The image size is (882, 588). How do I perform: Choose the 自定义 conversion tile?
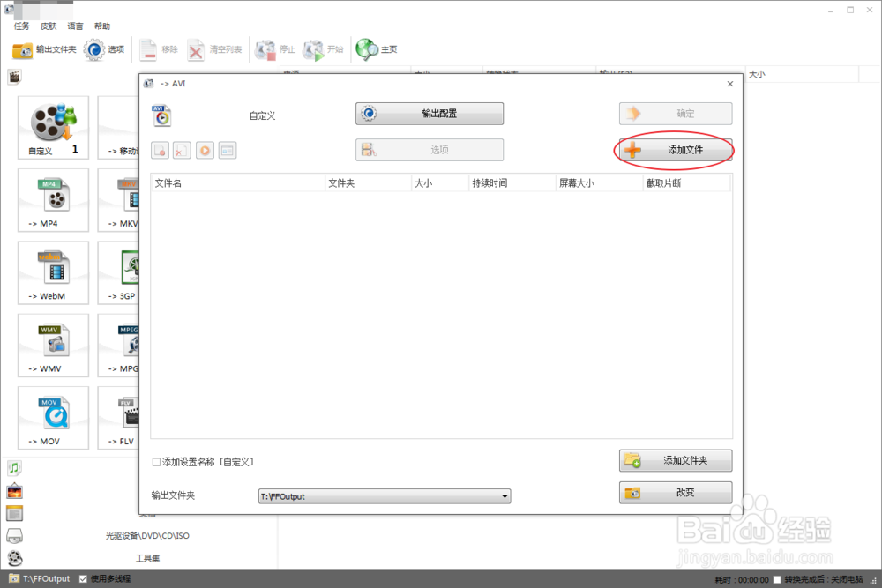click(54, 127)
